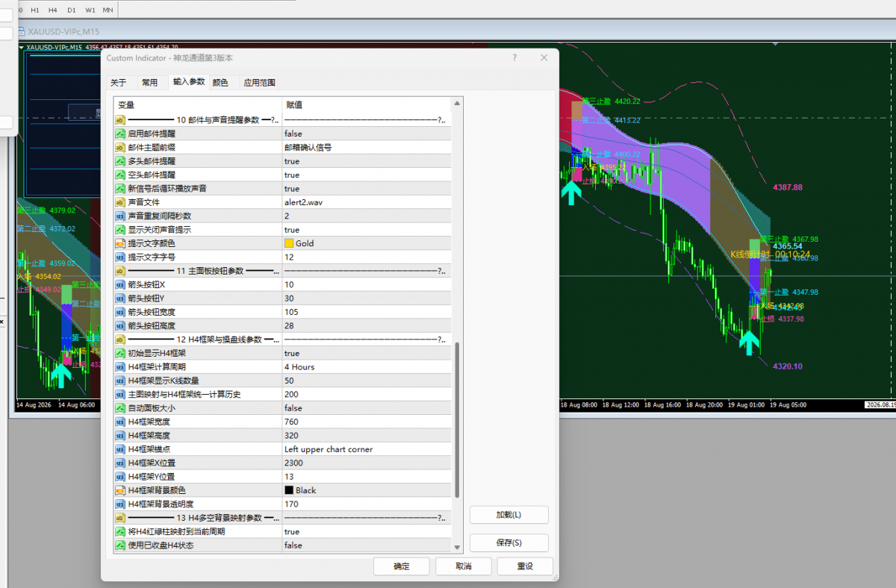Click the 760 value of H4框架宽度

[290, 422]
